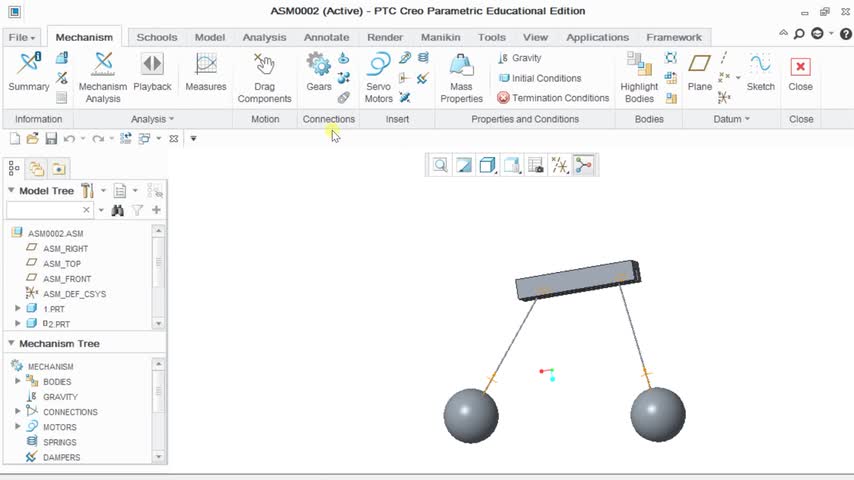
Task: Save the assembly with the disk icon
Action: (51, 138)
